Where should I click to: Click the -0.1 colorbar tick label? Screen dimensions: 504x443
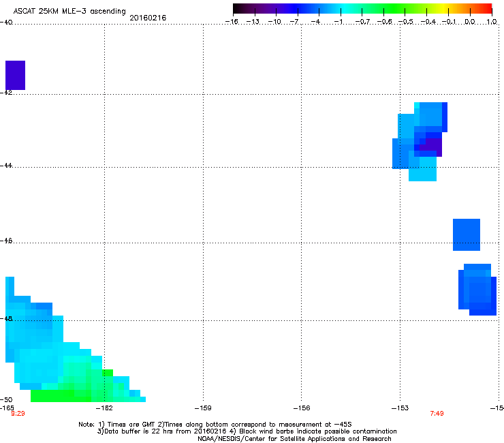(x=449, y=22)
